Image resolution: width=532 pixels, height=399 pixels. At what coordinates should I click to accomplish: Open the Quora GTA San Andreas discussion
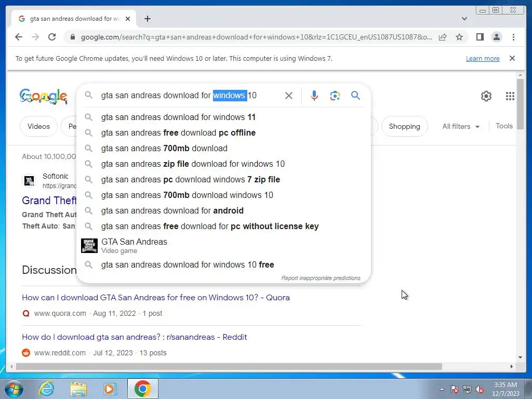156,298
